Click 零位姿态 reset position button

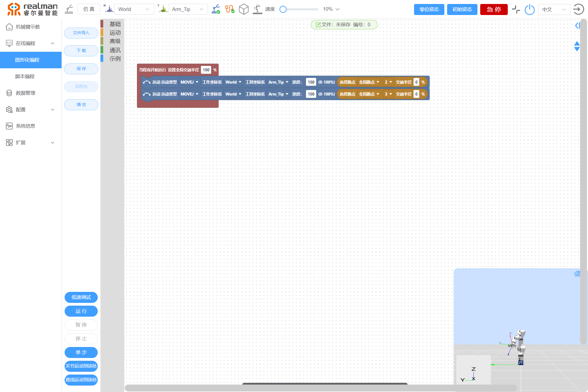coord(429,9)
